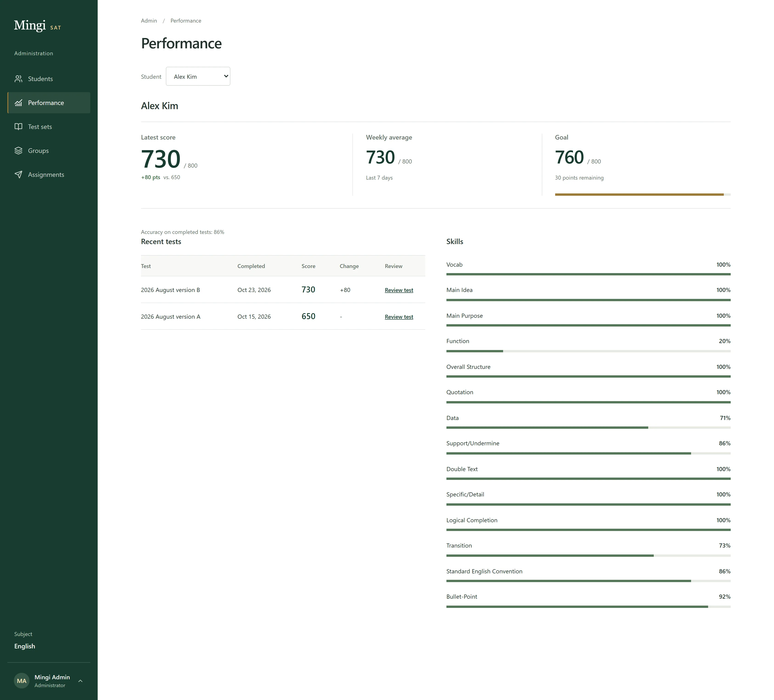Click the Function skill progress bar

click(588, 351)
